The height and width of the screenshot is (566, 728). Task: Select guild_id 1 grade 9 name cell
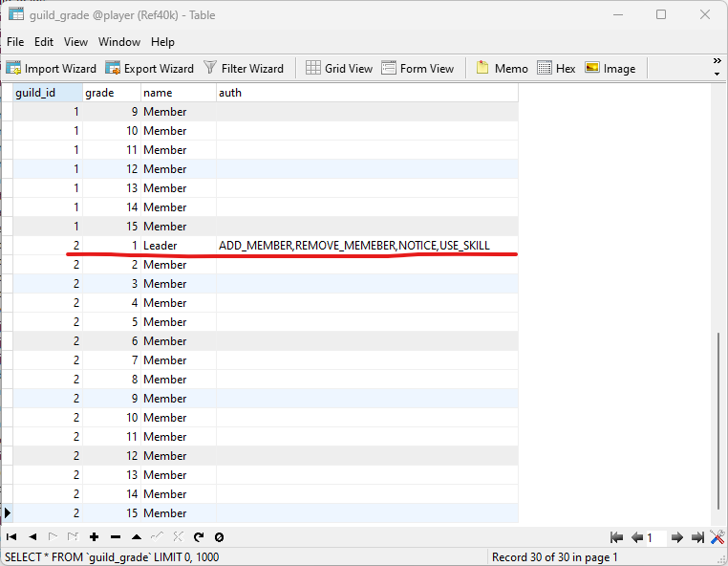click(x=179, y=112)
